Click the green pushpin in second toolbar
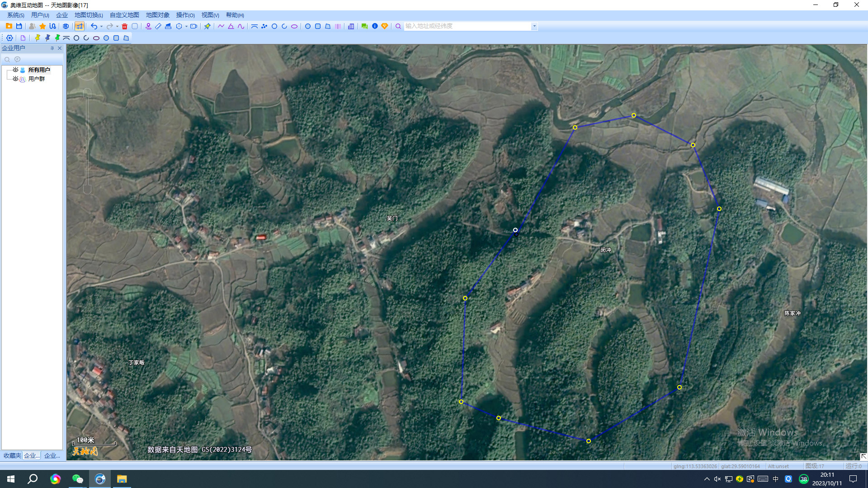Viewport: 868px width, 488px height. tap(57, 38)
